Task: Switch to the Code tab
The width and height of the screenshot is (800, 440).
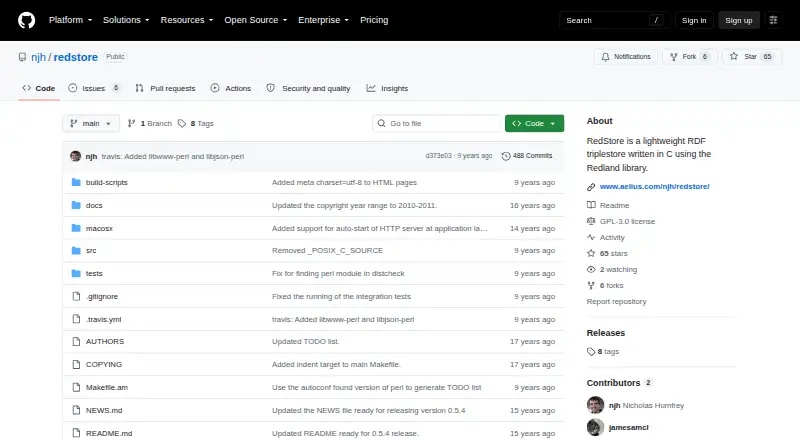Action: [x=39, y=88]
